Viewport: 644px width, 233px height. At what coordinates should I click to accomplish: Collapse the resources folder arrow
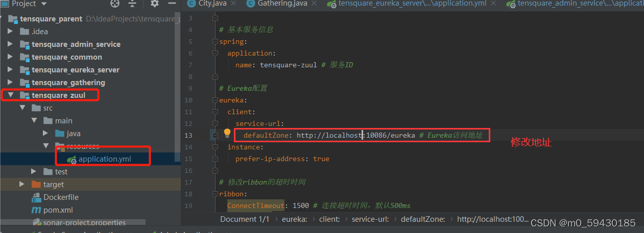45,146
